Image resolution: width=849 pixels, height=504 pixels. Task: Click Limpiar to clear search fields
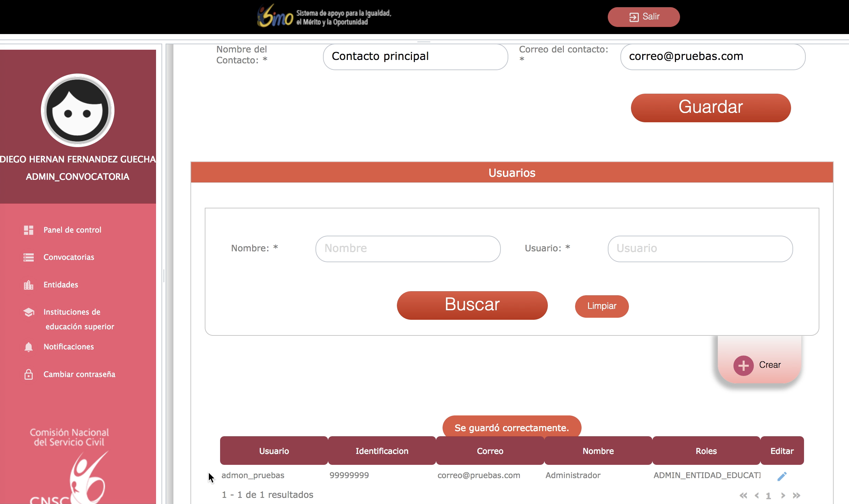(602, 306)
